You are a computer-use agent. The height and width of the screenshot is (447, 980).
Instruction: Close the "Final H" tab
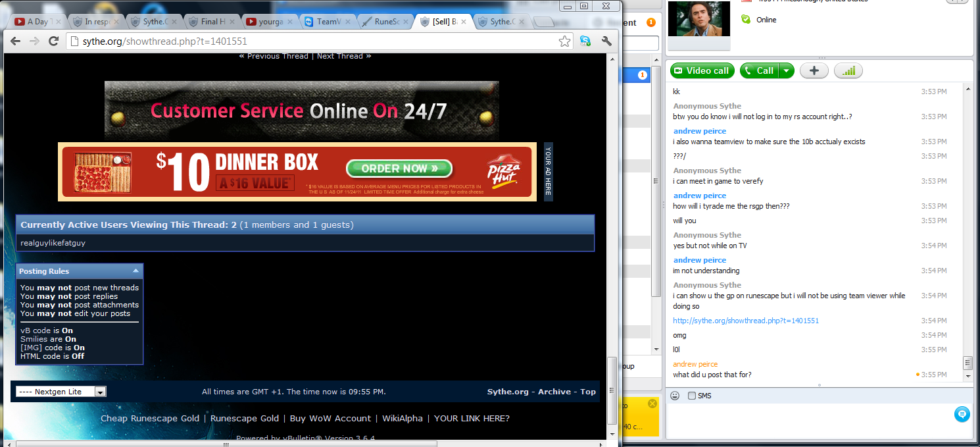232,22
